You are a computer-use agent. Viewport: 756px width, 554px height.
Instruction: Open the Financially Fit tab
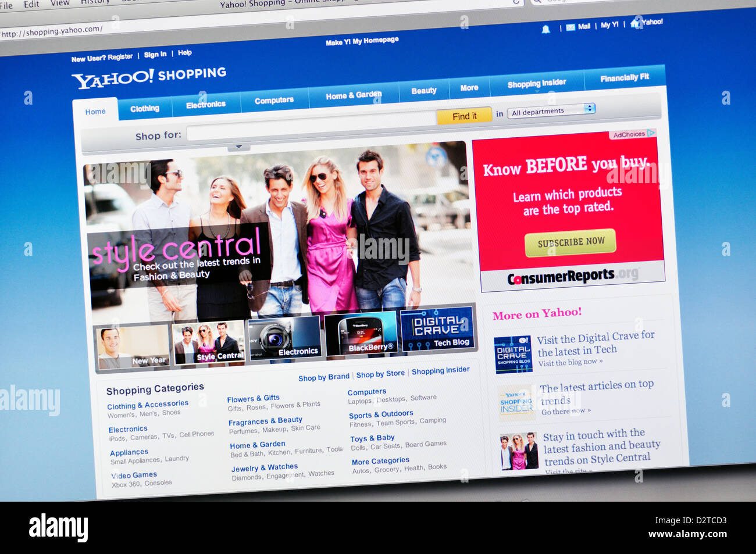point(625,77)
